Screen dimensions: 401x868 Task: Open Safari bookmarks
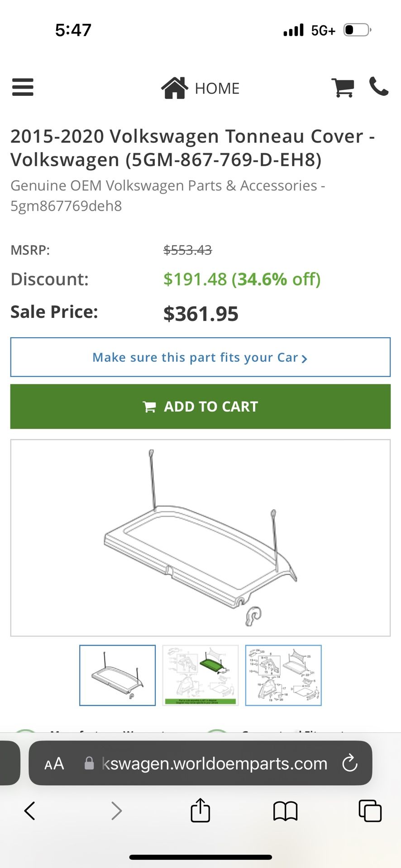click(285, 811)
